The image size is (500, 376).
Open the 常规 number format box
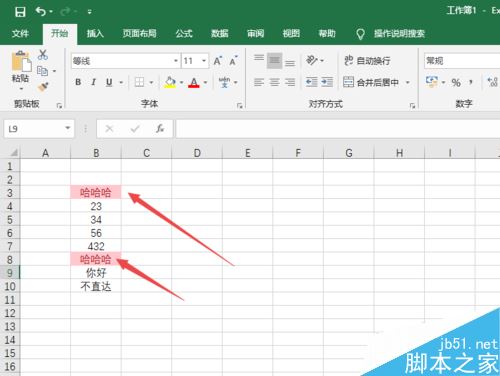[462, 61]
